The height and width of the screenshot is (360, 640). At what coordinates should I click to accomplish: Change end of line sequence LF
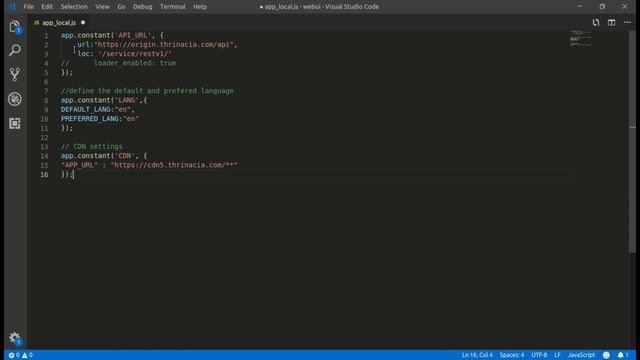(557, 355)
